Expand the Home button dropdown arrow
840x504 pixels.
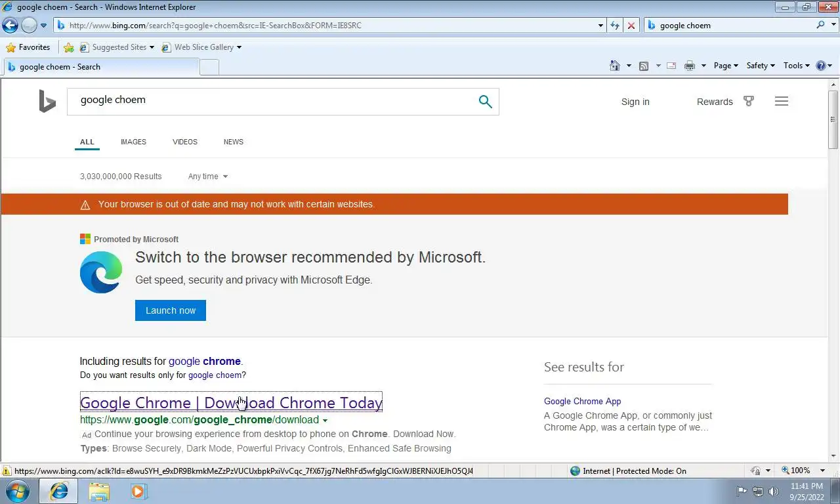[629, 66]
